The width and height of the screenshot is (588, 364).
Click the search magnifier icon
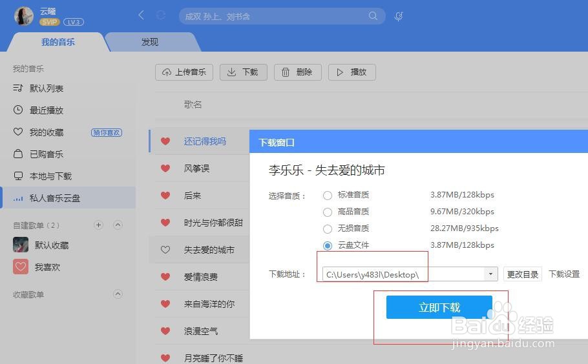point(373,15)
